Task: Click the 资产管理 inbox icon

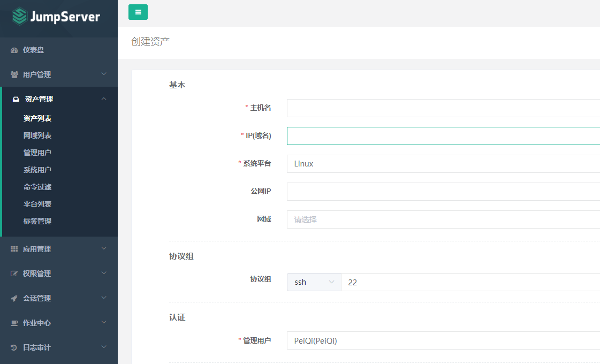Action: [16, 100]
